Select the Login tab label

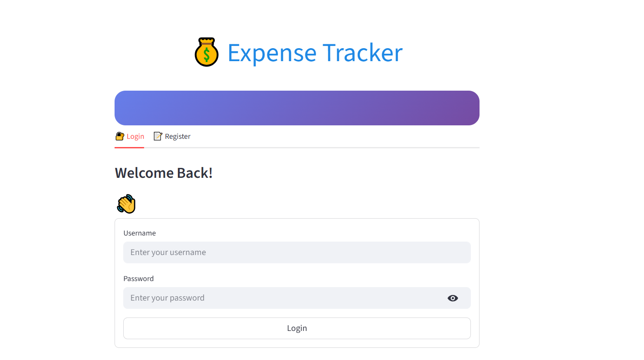pos(135,136)
